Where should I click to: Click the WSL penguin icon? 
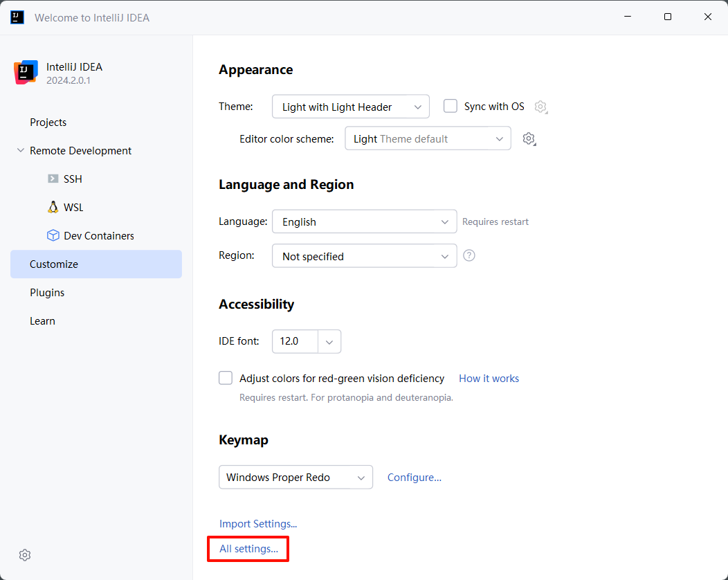click(53, 207)
